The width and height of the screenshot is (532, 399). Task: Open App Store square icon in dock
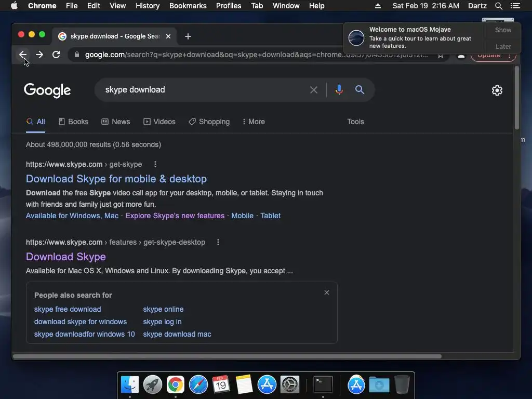click(267, 385)
